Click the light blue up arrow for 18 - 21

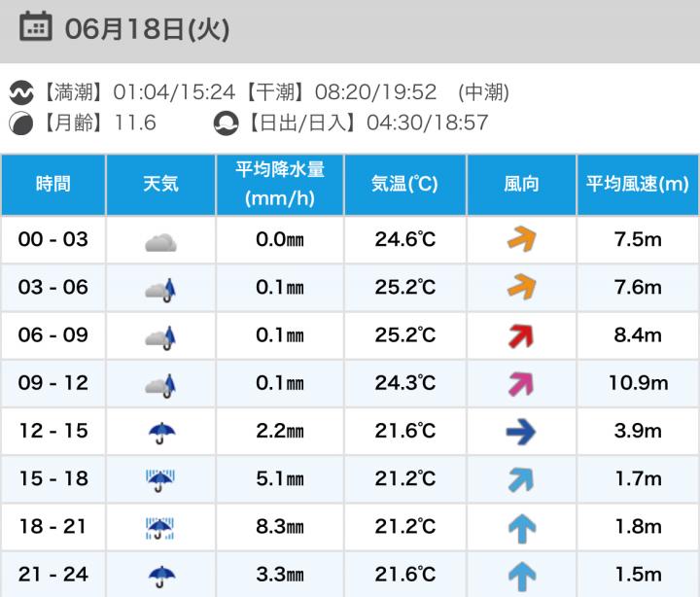[x=522, y=527]
